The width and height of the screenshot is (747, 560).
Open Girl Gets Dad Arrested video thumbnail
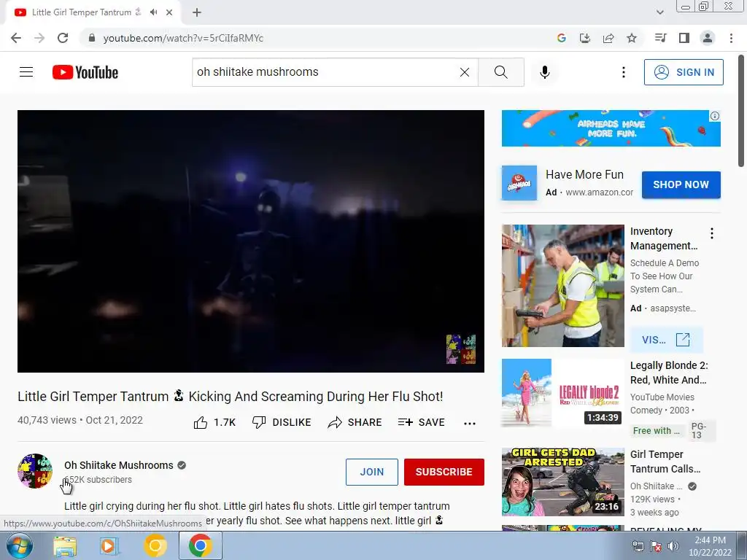pos(562,482)
